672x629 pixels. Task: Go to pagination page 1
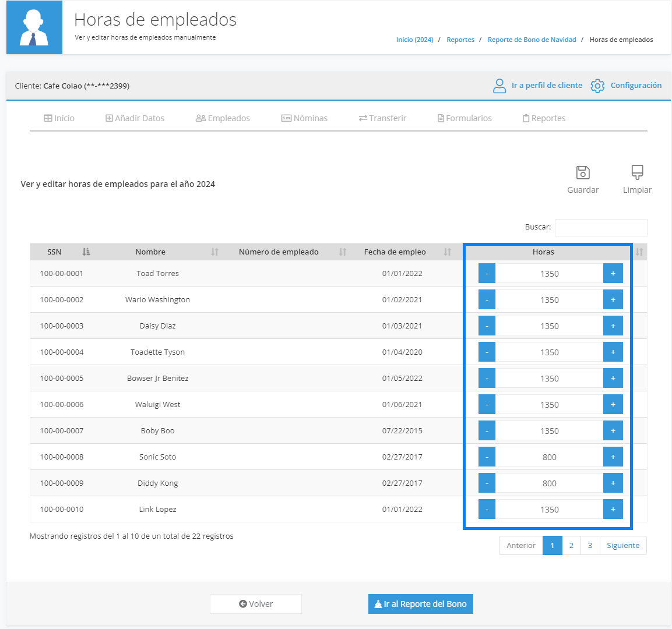tap(552, 545)
